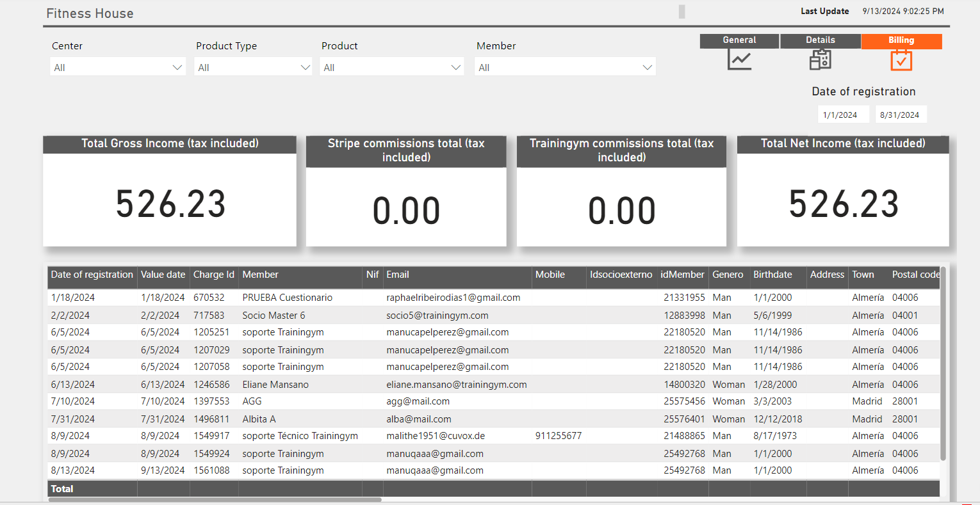Select soporte Técnico Trainingym member cell
980x505 pixels.
pyautogui.click(x=300, y=436)
